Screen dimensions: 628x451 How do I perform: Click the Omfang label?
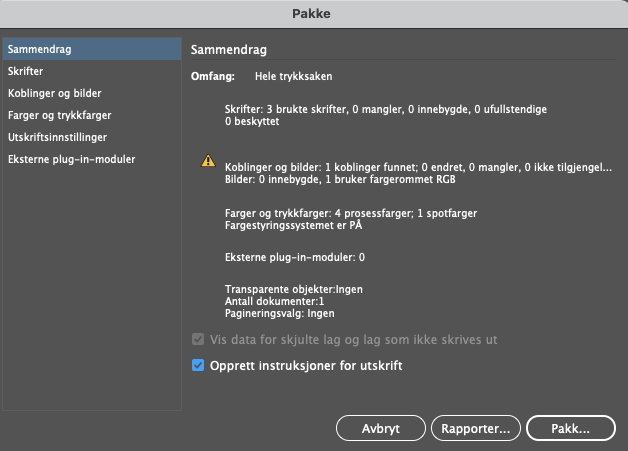coord(213,76)
